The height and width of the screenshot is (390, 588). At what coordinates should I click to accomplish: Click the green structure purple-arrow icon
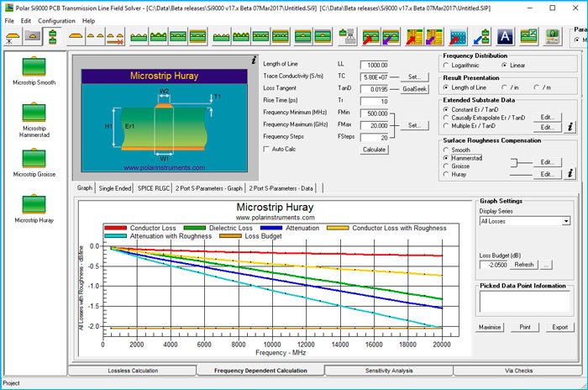[391, 37]
